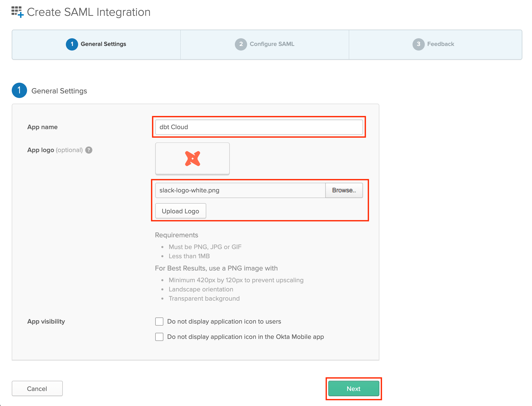Click the General Settings section number badge
This screenshot has width=532, height=406.
click(19, 90)
